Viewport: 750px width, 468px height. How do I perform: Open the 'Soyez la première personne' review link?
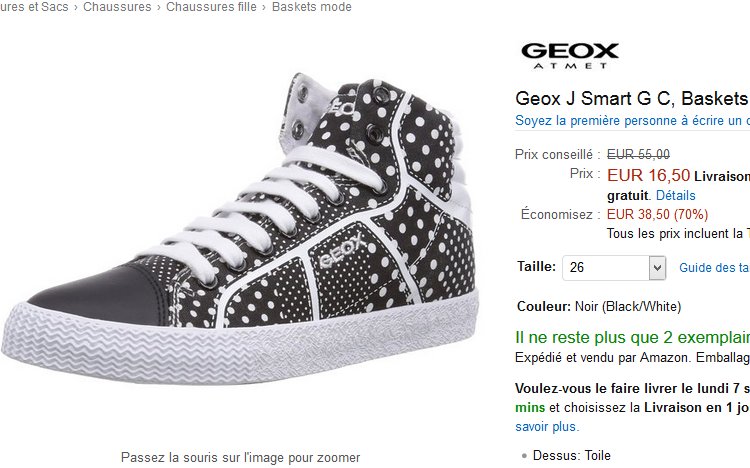(x=631, y=120)
